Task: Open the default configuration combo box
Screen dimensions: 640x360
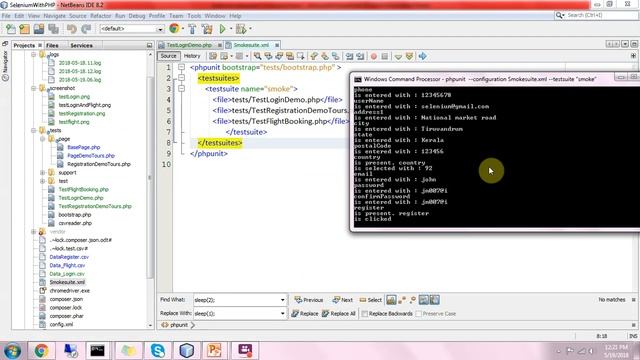Action: click(x=132, y=29)
